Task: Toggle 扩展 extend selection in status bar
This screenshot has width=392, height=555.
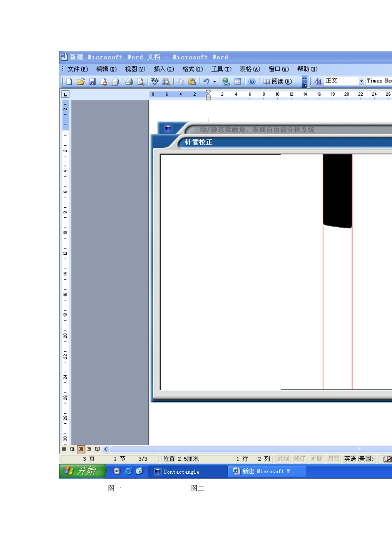Action: [x=316, y=459]
